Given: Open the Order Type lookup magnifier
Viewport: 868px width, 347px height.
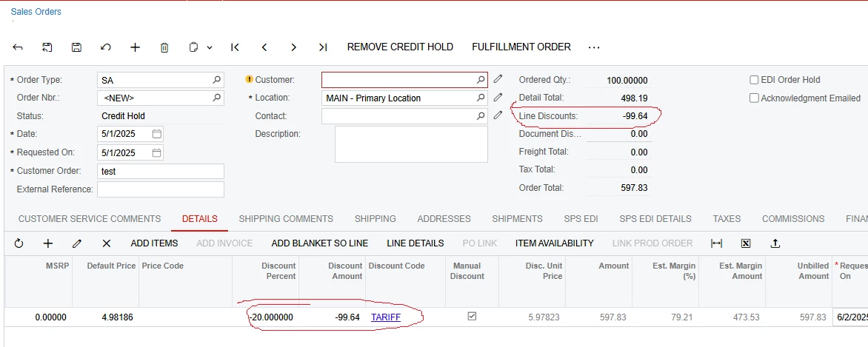Looking at the screenshot, I should (x=217, y=80).
